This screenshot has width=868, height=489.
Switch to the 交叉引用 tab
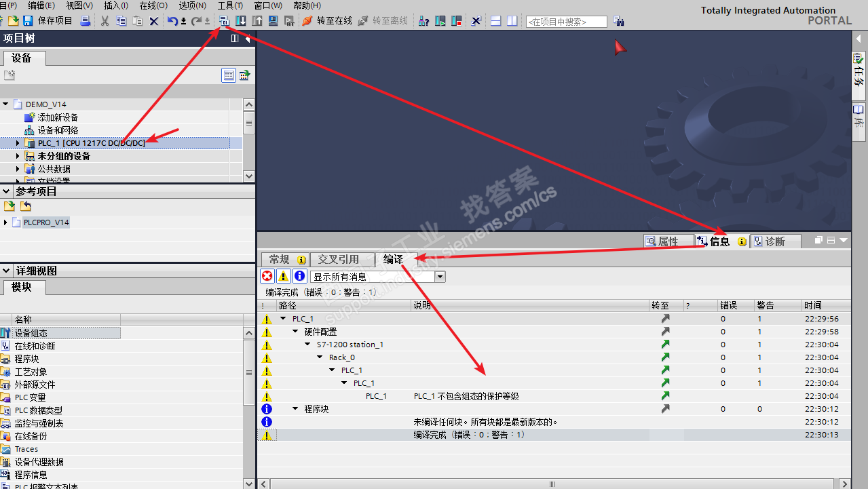[x=342, y=259]
